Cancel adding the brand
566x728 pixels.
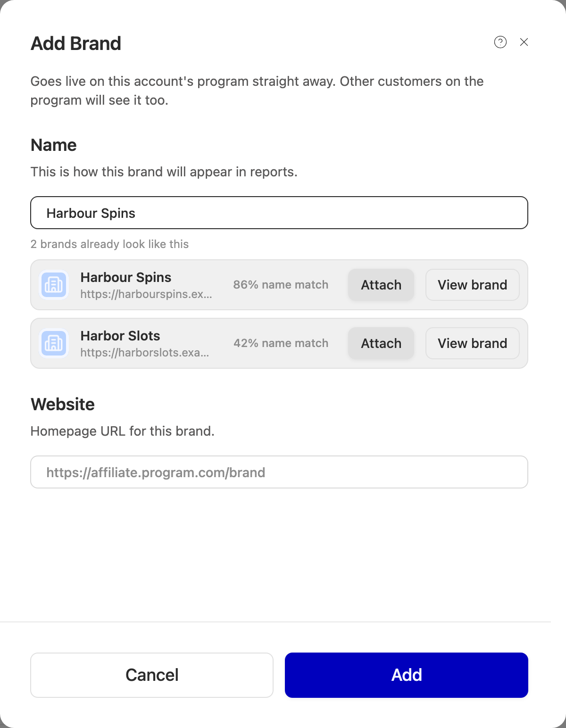pyautogui.click(x=152, y=675)
